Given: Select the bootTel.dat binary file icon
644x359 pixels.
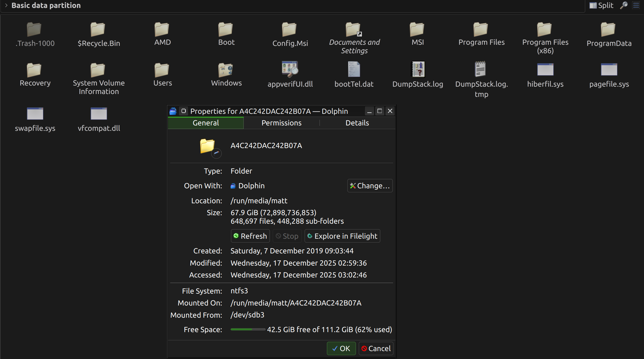Looking at the screenshot, I should [354, 69].
